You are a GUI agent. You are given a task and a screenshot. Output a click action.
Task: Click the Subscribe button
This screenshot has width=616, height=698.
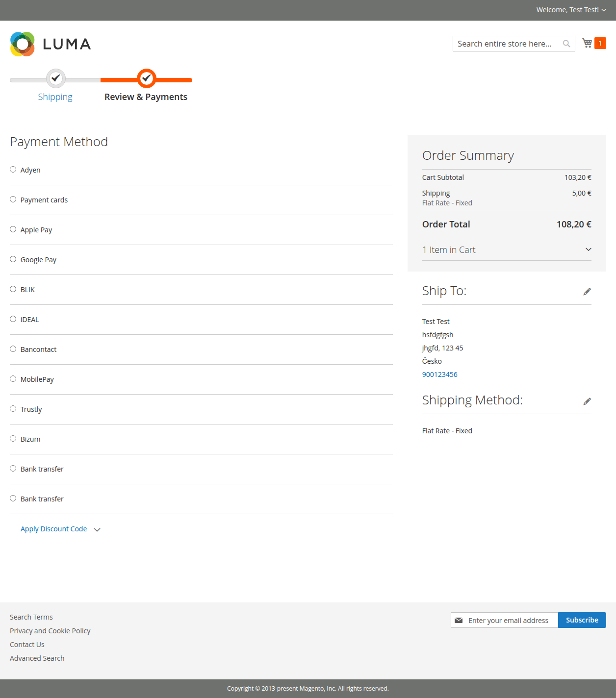point(582,620)
